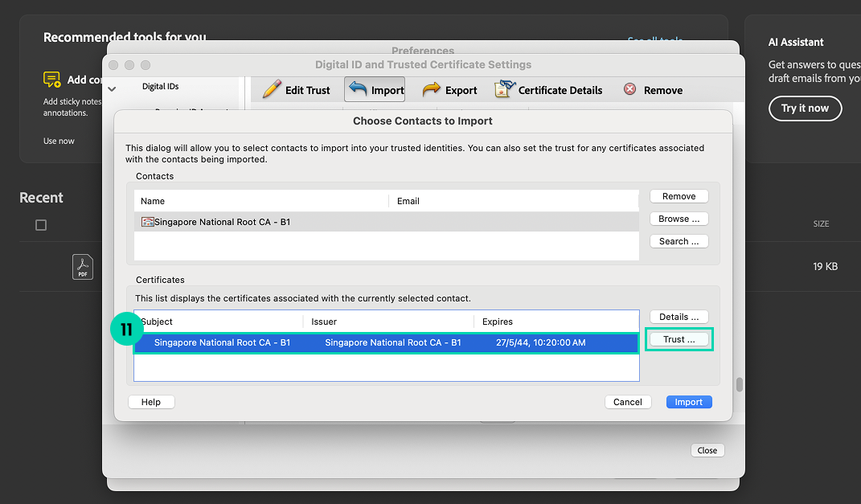
Task: Click the Singapore National Root CA contact icon
Action: (147, 222)
